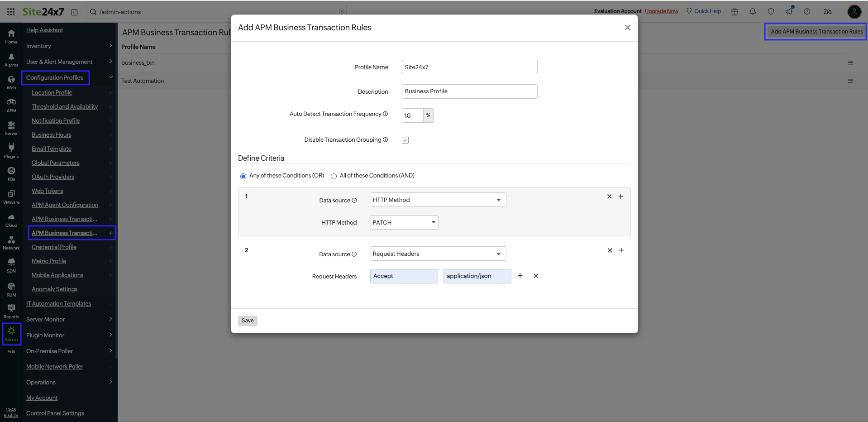Click the notifications bell icon

click(753, 11)
